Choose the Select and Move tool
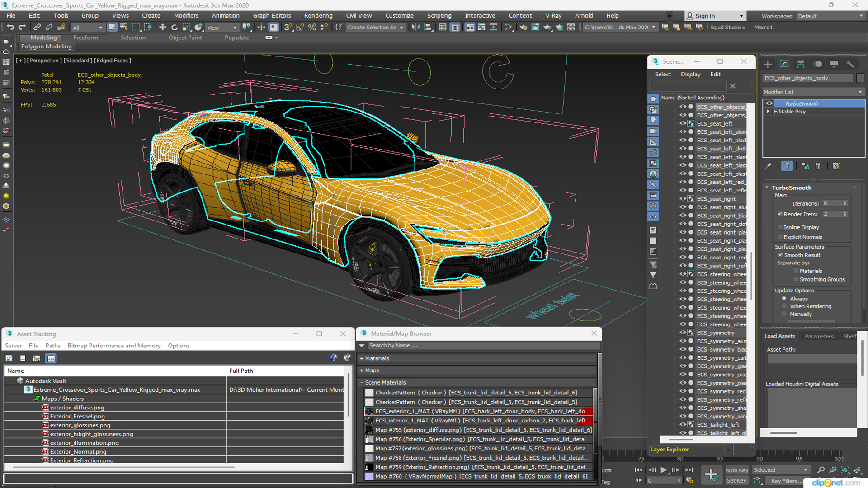 (x=163, y=28)
